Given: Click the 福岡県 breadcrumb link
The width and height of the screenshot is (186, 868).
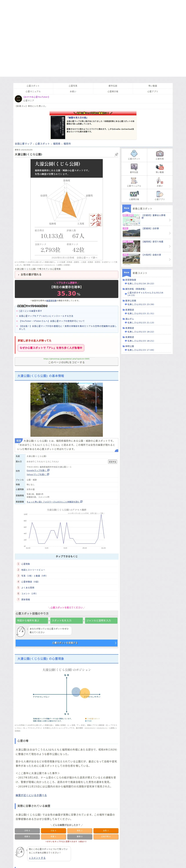Looking at the screenshot, I should [x=56, y=144].
